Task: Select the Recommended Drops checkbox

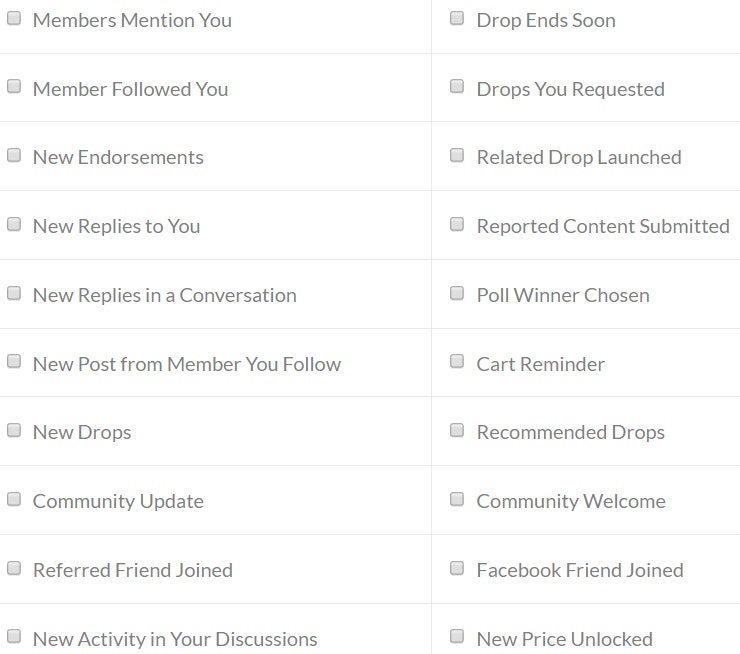Action: click(457, 430)
